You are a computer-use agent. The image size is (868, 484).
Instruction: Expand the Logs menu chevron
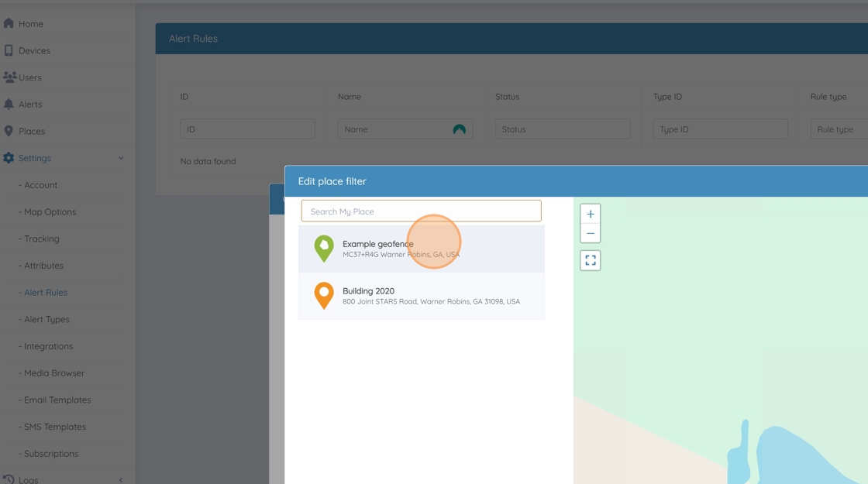coord(121,480)
